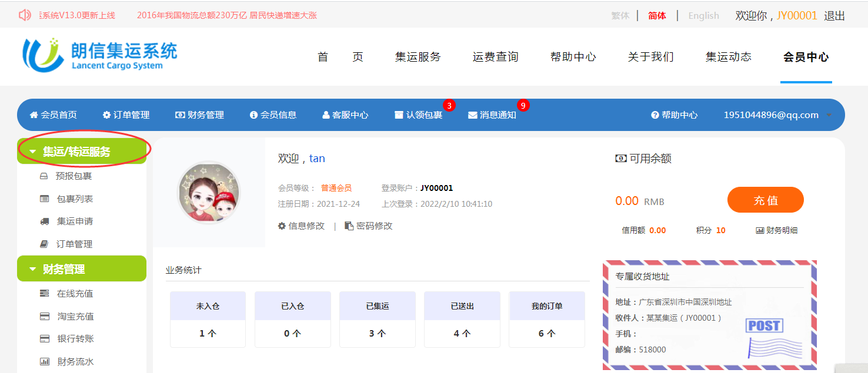The height and width of the screenshot is (373, 868).
Task: Click the 密码修改 copy icon
Action: (x=349, y=226)
